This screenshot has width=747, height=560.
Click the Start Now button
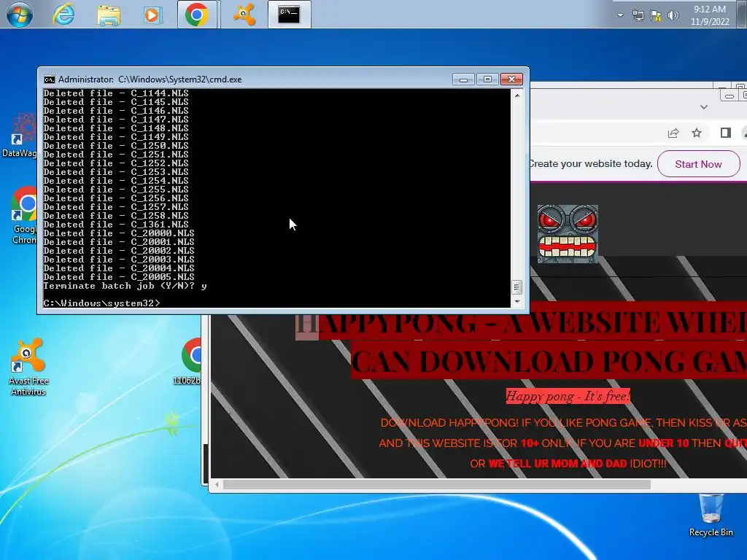698,164
